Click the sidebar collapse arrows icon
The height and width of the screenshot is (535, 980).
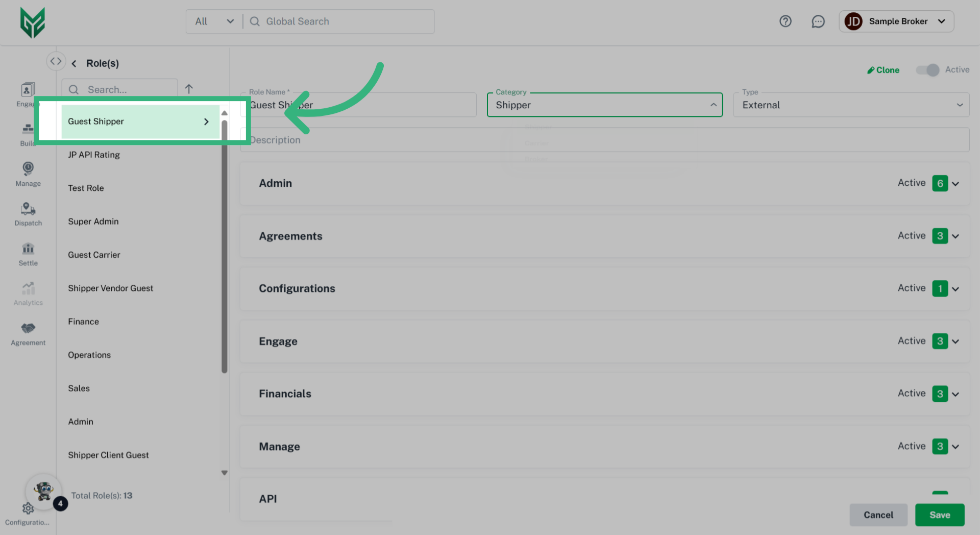(56, 61)
